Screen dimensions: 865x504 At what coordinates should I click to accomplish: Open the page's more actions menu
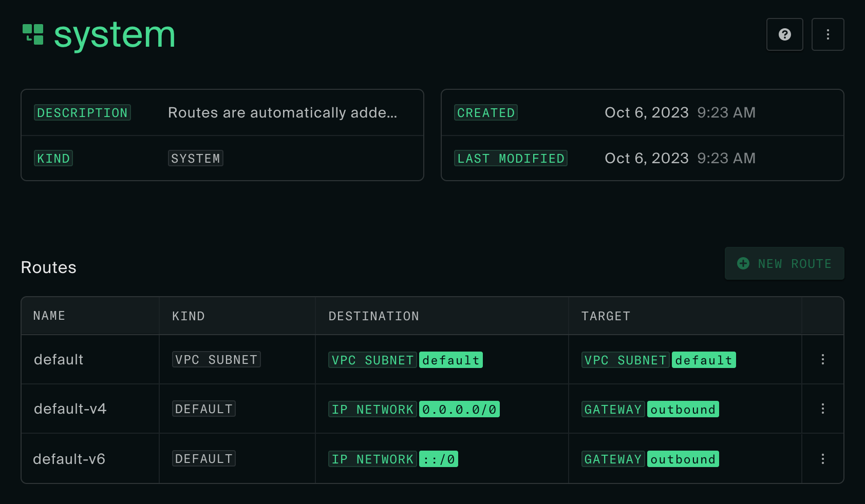click(828, 34)
